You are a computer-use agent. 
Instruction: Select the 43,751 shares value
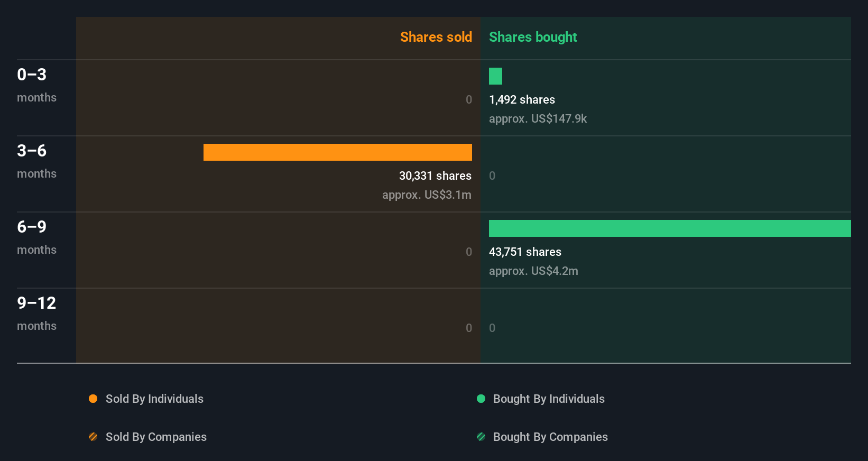click(525, 252)
